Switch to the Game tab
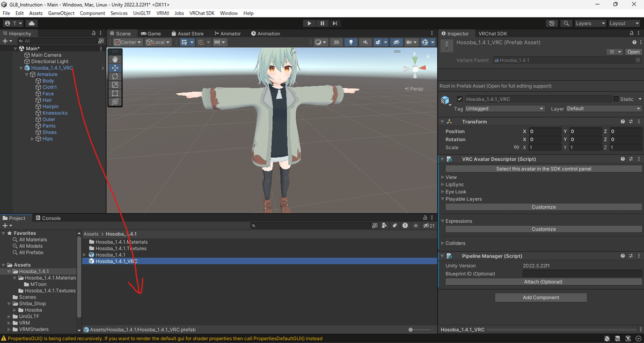644x343 pixels. (x=151, y=33)
